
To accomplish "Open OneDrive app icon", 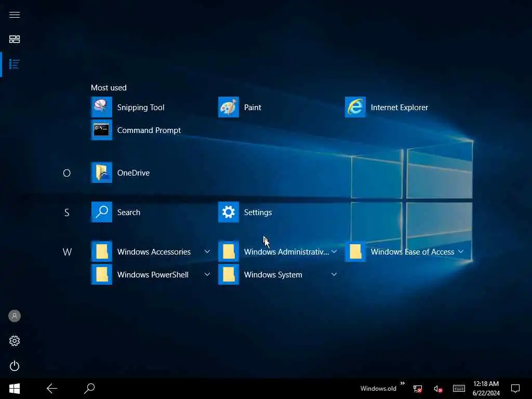I will [101, 172].
